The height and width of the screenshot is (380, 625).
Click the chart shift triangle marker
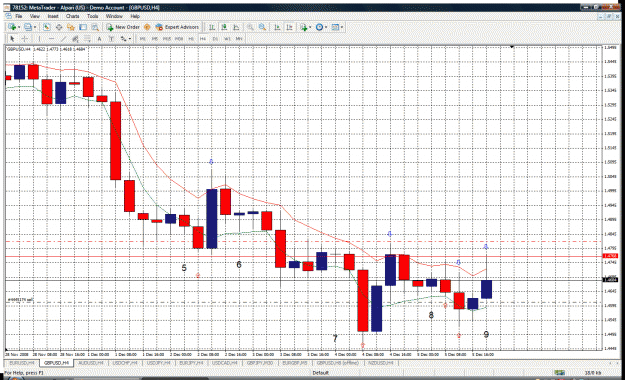coord(512,47)
